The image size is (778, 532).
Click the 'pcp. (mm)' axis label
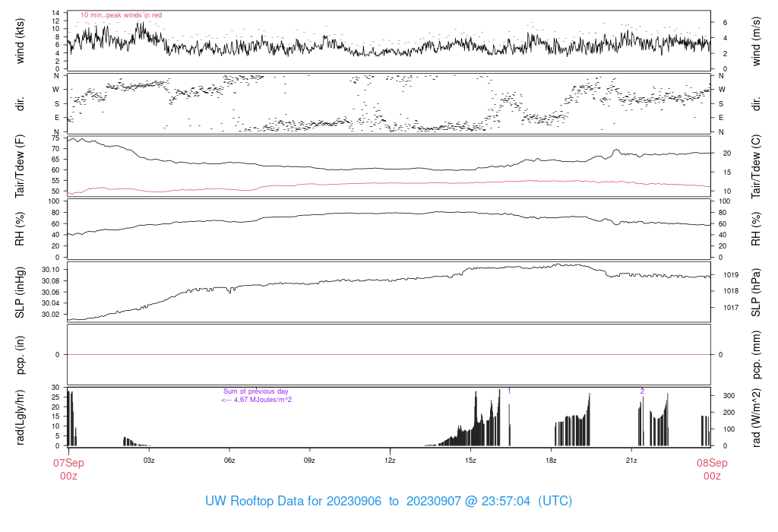(x=756, y=355)
